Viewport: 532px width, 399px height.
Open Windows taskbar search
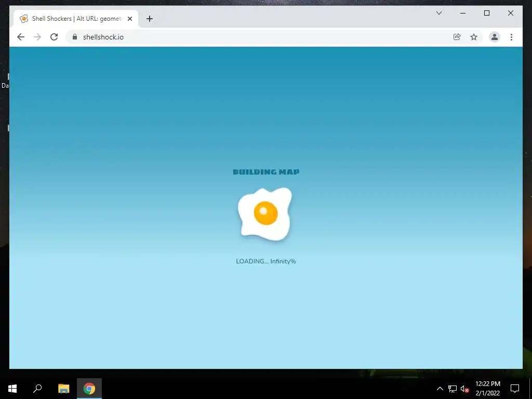pos(37,389)
